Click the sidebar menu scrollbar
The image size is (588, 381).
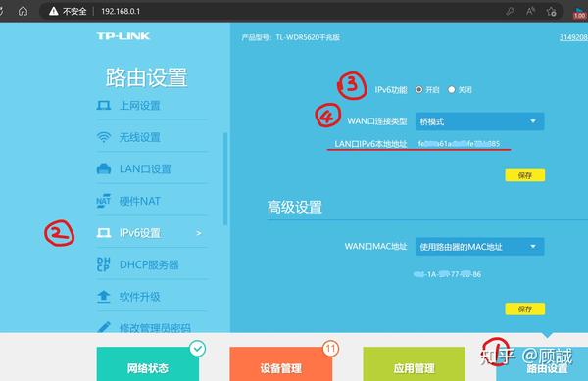point(225,178)
